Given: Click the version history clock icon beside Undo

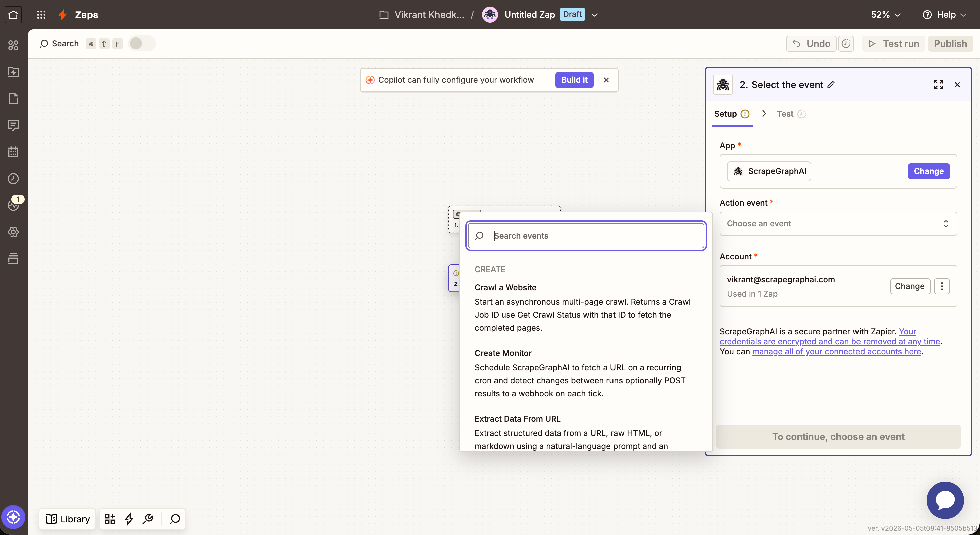Looking at the screenshot, I should pyautogui.click(x=846, y=44).
